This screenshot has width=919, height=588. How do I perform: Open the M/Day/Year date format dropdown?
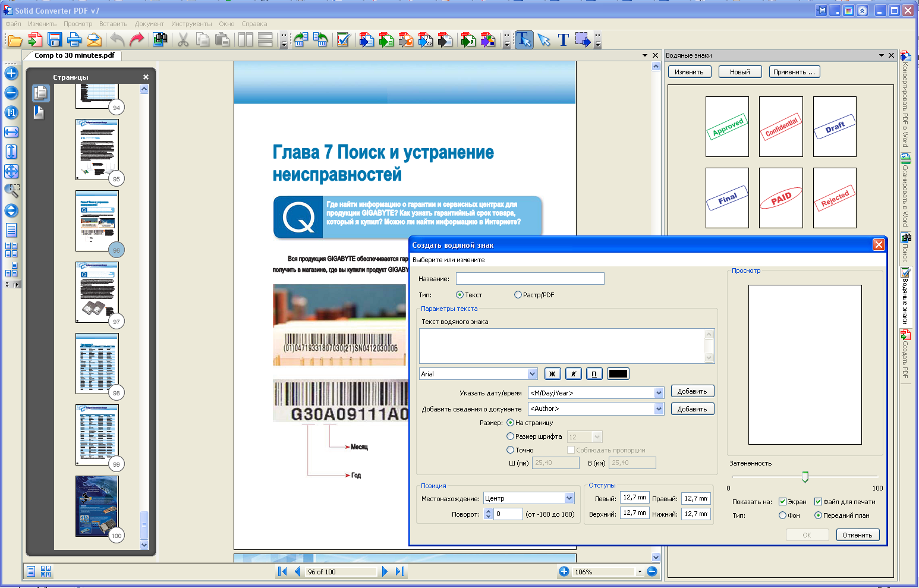pyautogui.click(x=659, y=393)
